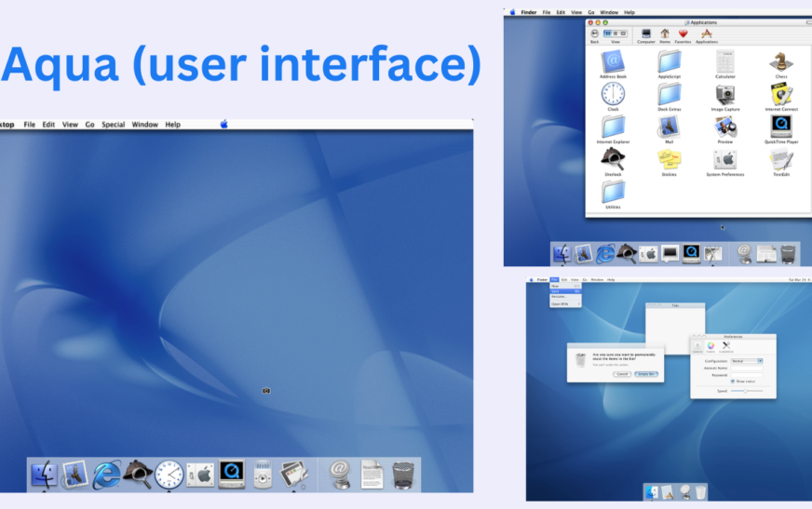Switch Applications window to column view
The height and width of the screenshot is (509, 812).
point(624,33)
